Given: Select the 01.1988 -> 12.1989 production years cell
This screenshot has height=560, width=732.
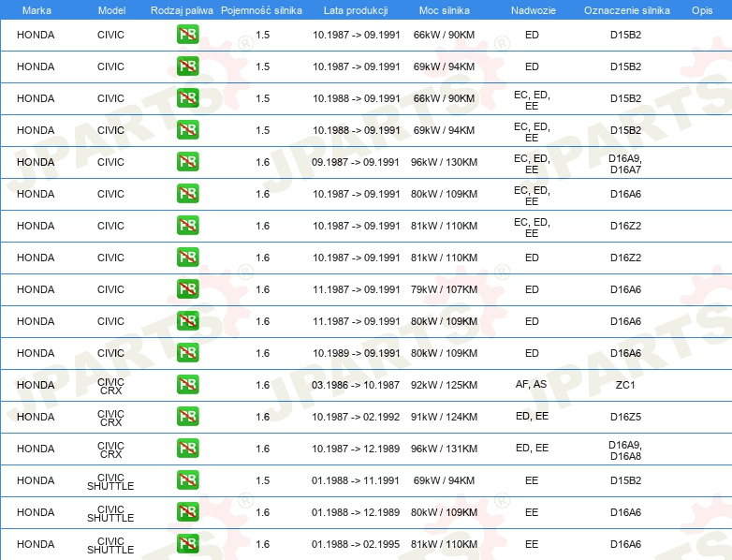Looking at the screenshot, I should [356, 512].
